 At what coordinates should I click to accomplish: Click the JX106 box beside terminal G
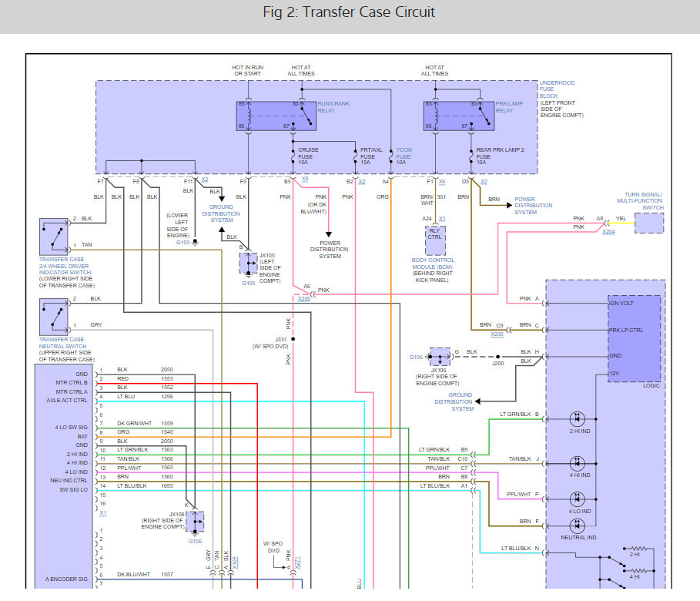coord(440,357)
